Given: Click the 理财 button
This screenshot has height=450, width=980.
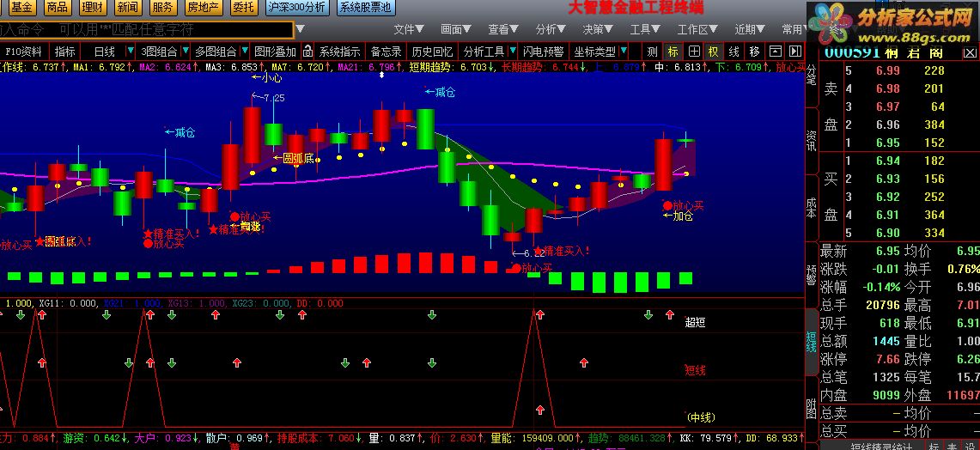Looking at the screenshot, I should (93, 8).
